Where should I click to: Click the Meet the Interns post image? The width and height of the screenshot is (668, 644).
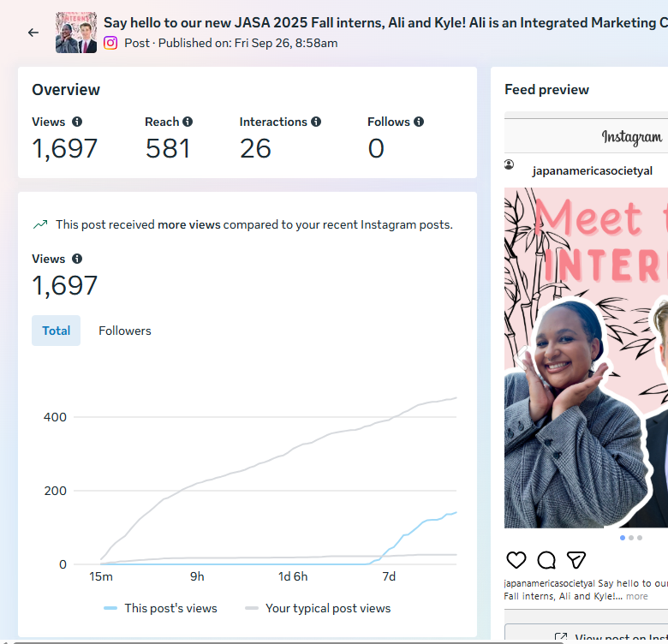point(587,360)
